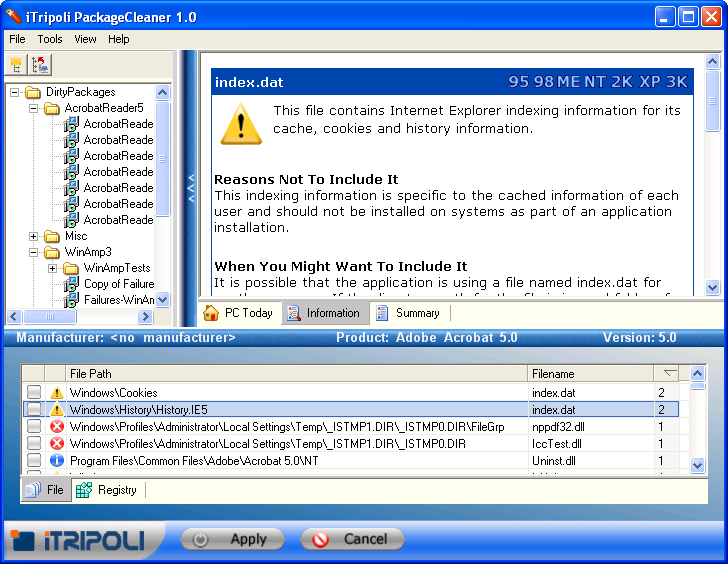The width and height of the screenshot is (728, 564).
Task: Click the yellow tree-view toolbar icon
Action: [16, 65]
